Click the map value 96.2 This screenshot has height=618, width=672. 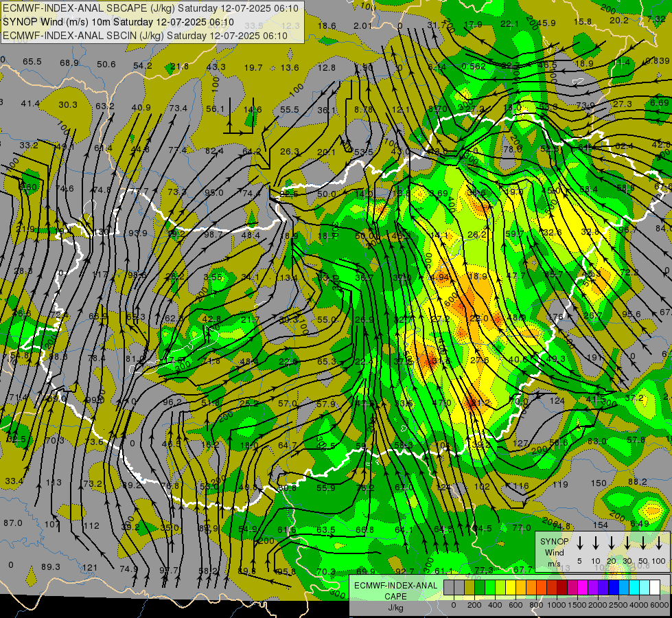pos(172,402)
